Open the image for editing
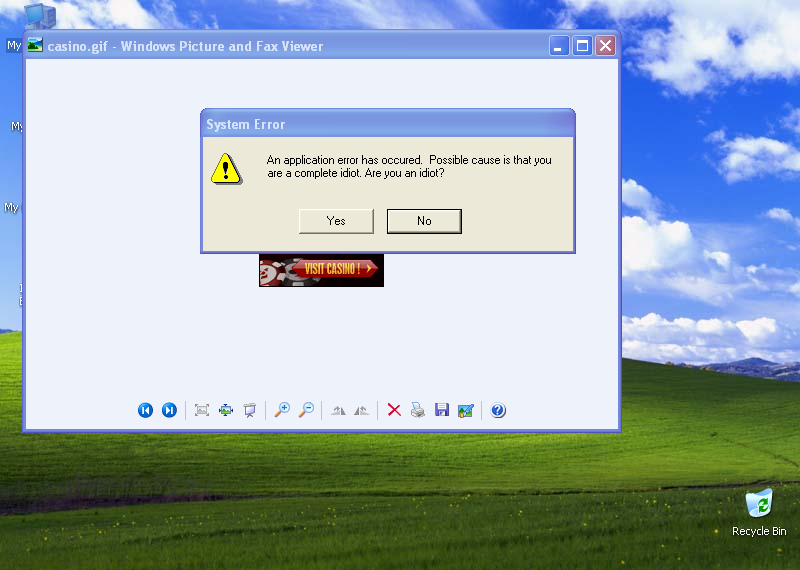This screenshot has height=570, width=800. 466,410
